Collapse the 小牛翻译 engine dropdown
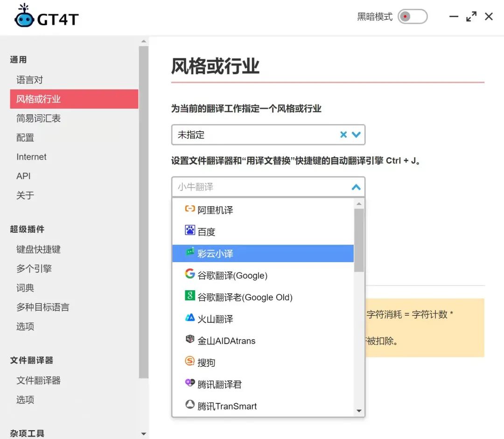 point(356,187)
